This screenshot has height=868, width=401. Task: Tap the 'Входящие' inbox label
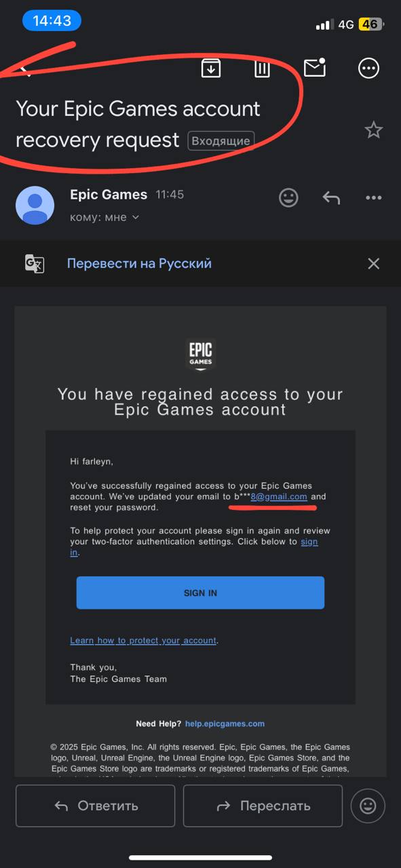pyautogui.click(x=221, y=141)
